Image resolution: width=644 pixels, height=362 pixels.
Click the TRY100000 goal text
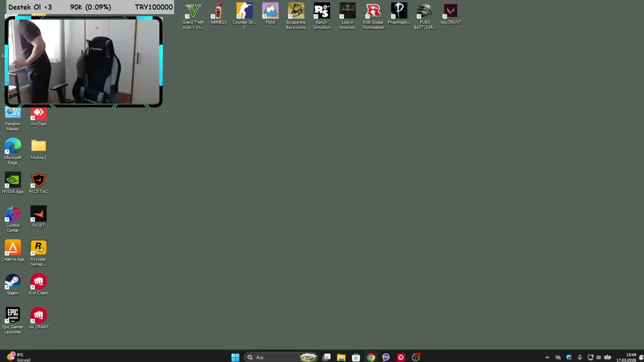click(153, 7)
